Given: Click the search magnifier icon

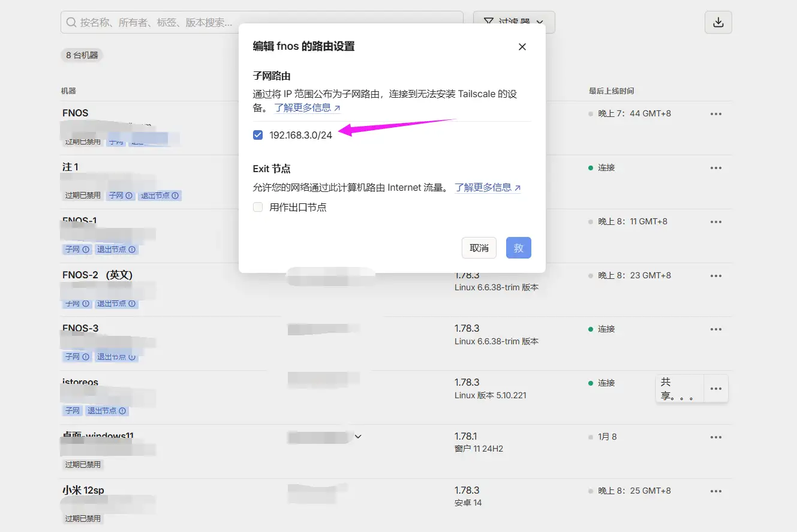Looking at the screenshot, I should coord(71,22).
